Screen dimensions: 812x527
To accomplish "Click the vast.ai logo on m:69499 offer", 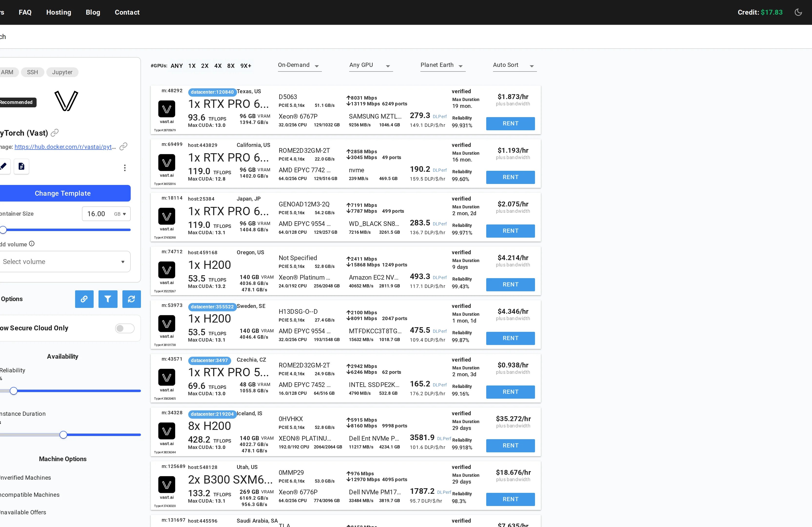I will coord(167,162).
